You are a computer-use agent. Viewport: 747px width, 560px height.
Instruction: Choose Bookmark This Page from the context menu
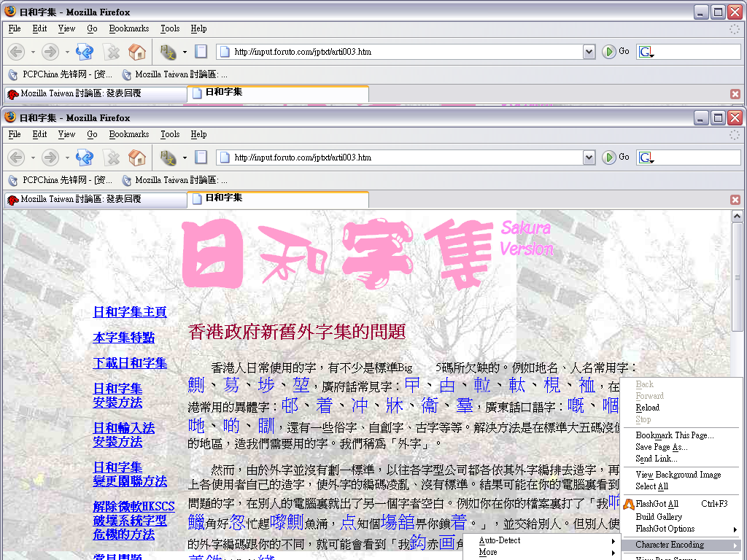[x=674, y=435]
